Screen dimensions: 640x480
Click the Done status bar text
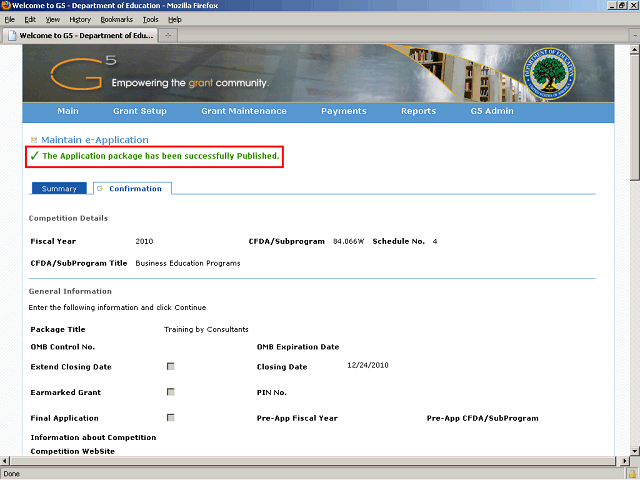click(11, 474)
